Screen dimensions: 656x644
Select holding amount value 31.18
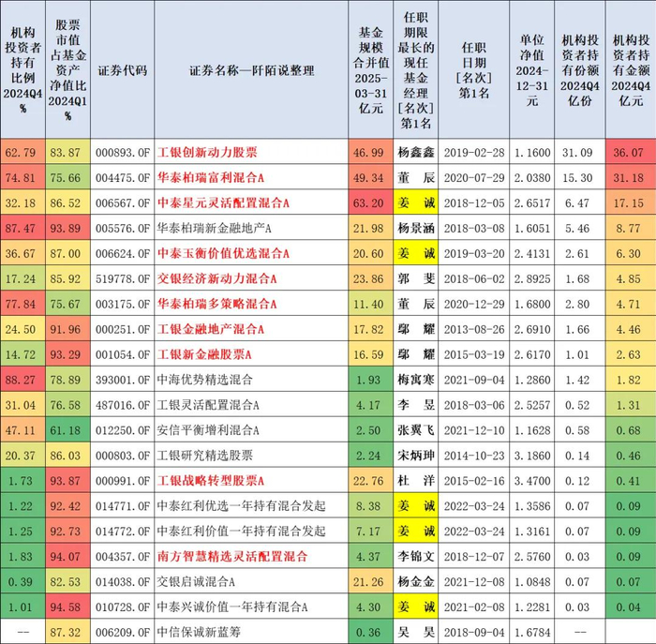[x=628, y=178]
